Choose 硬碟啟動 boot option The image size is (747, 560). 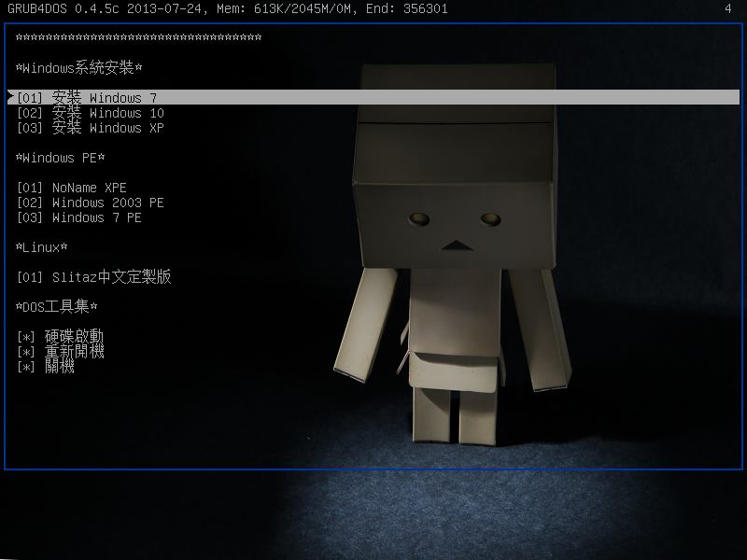tap(60, 337)
